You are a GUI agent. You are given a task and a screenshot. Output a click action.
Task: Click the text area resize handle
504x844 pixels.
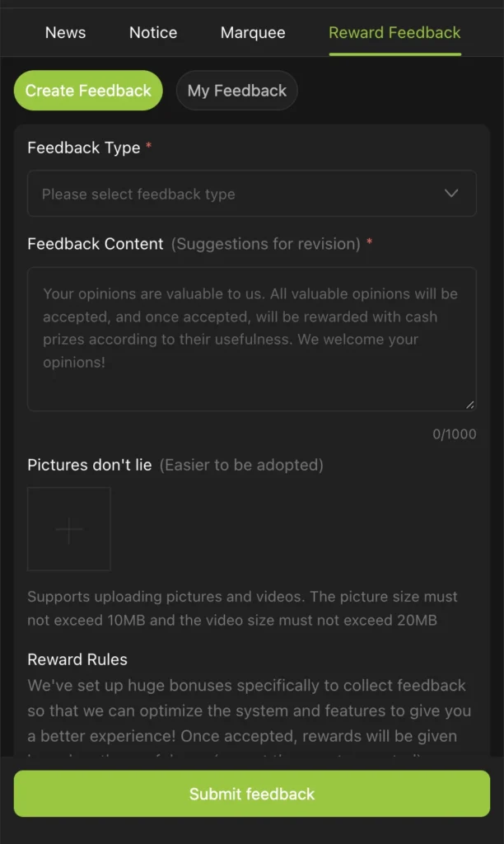click(470, 405)
